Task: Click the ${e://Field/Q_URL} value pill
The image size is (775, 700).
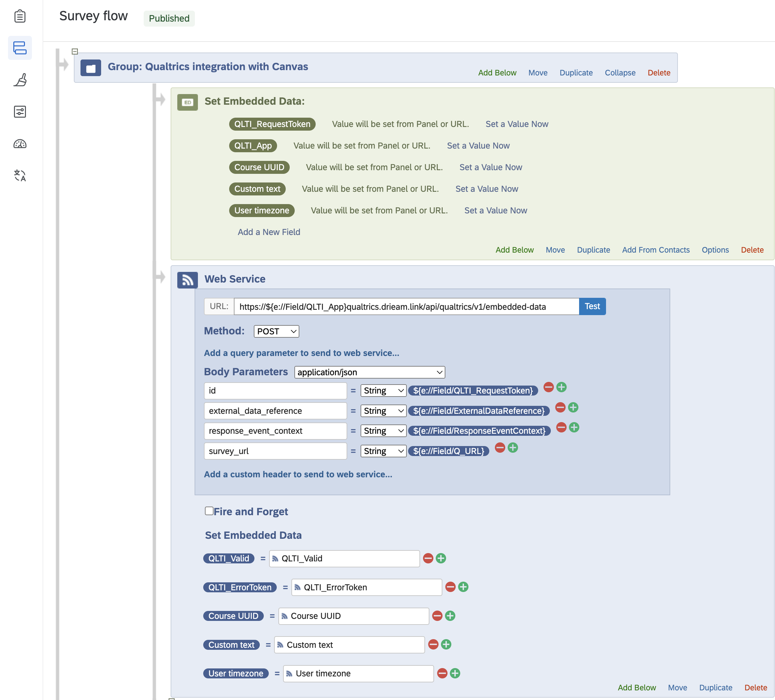Action: (449, 451)
